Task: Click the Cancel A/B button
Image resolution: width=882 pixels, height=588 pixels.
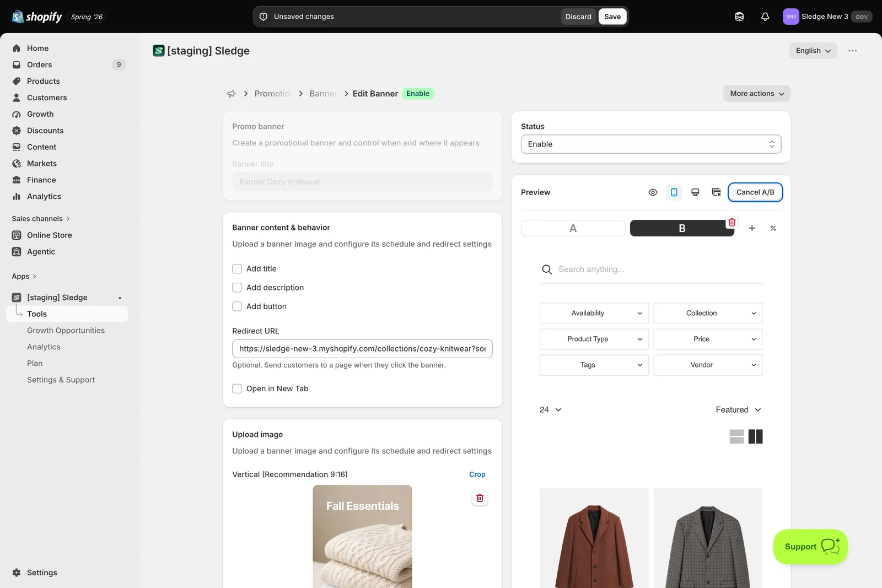Action: [755, 192]
